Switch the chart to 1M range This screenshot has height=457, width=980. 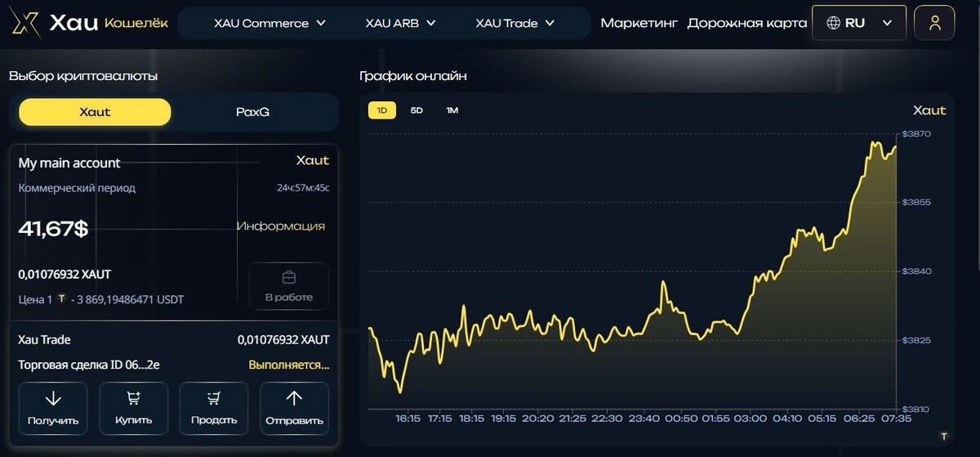452,110
